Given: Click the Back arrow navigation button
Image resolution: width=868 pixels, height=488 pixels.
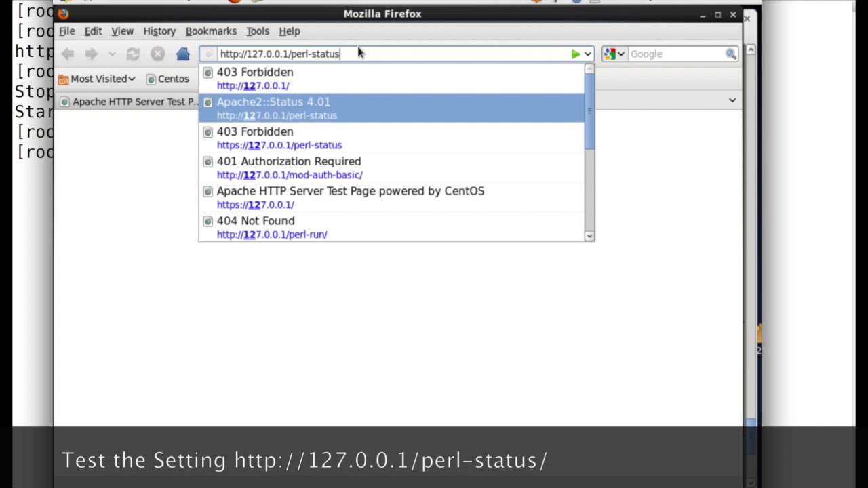Looking at the screenshot, I should [67, 54].
